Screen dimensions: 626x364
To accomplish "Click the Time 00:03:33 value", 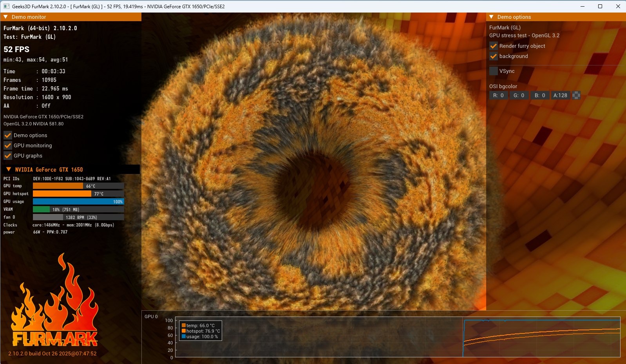I will [x=54, y=71].
